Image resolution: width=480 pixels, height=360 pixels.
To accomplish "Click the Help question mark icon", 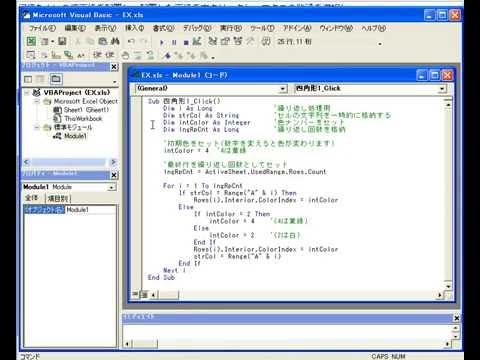I will click(266, 41).
